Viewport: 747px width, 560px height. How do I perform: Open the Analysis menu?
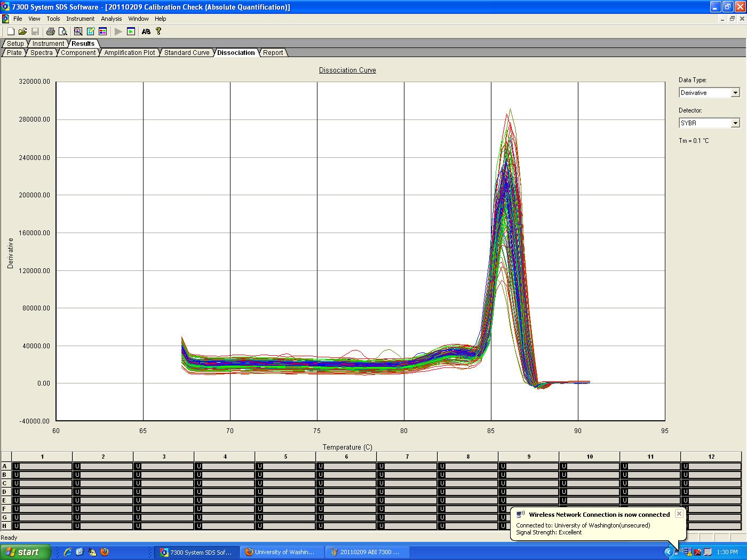[x=111, y=19]
